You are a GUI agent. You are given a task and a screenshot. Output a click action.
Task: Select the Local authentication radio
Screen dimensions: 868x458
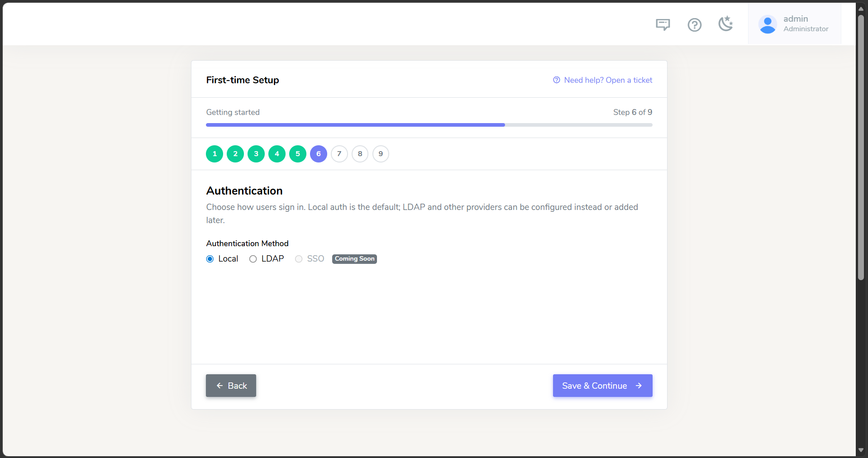(x=210, y=259)
